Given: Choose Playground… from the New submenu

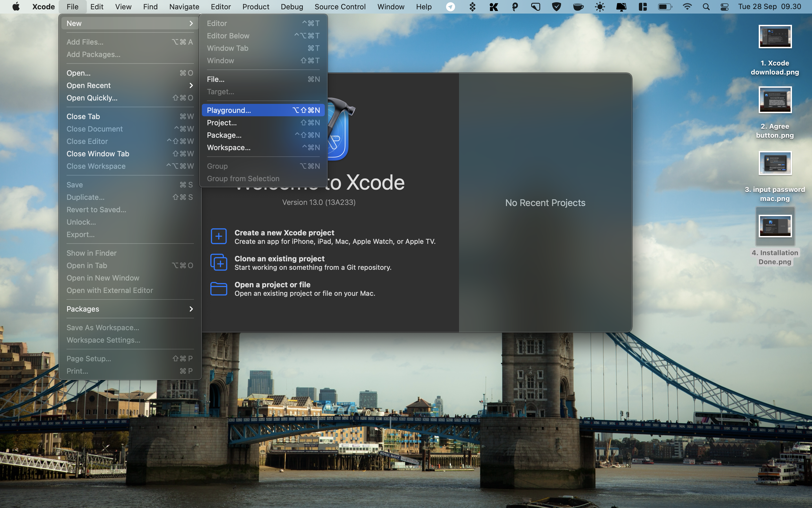Looking at the screenshot, I should [263, 110].
